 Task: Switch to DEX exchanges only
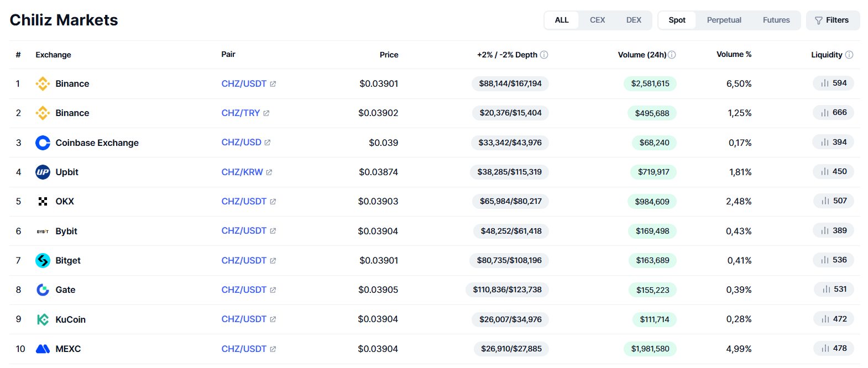pos(634,20)
